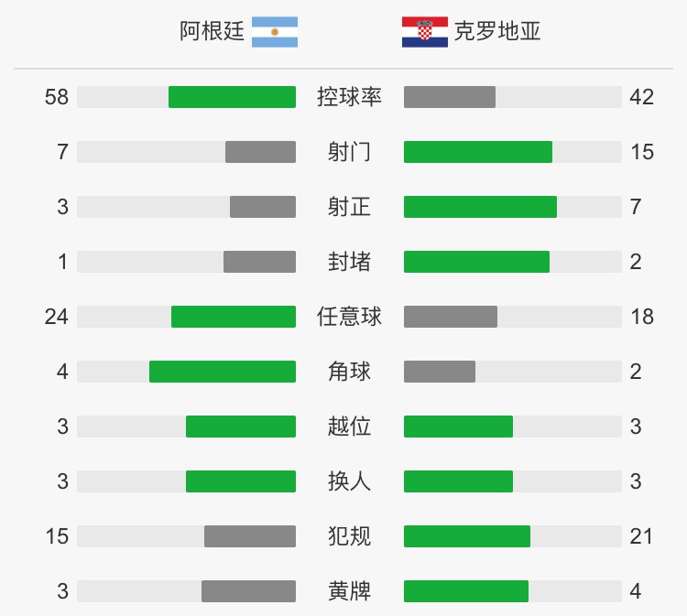Click Croatia's shots value 15

(642, 152)
